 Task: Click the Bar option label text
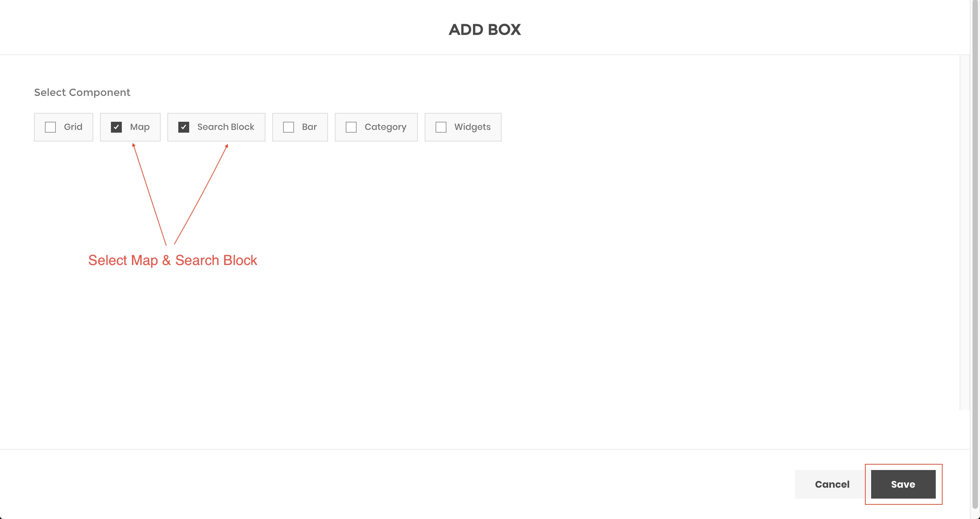309,127
